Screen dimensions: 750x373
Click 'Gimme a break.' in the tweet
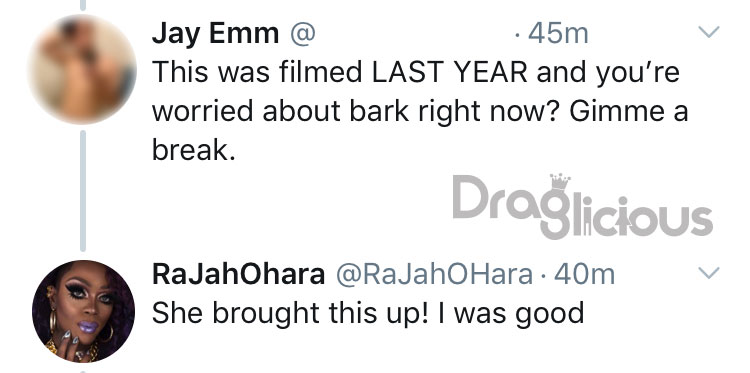[420, 131]
